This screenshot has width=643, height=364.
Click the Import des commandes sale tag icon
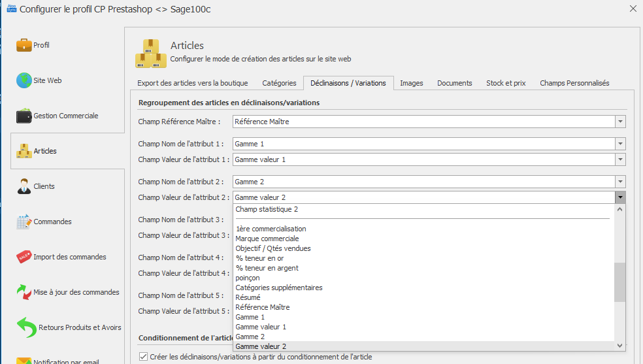pyautogui.click(x=24, y=257)
